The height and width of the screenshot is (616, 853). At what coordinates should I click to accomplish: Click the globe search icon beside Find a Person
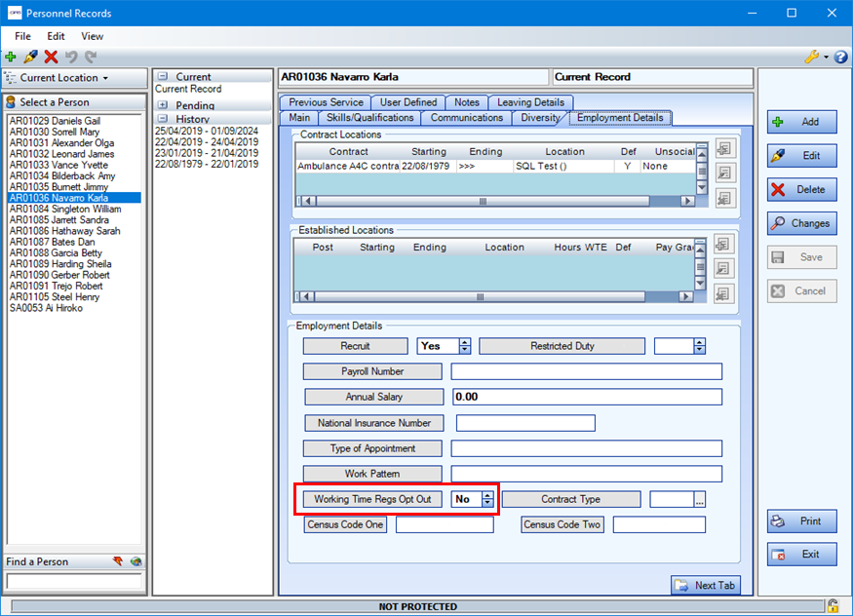point(136,561)
